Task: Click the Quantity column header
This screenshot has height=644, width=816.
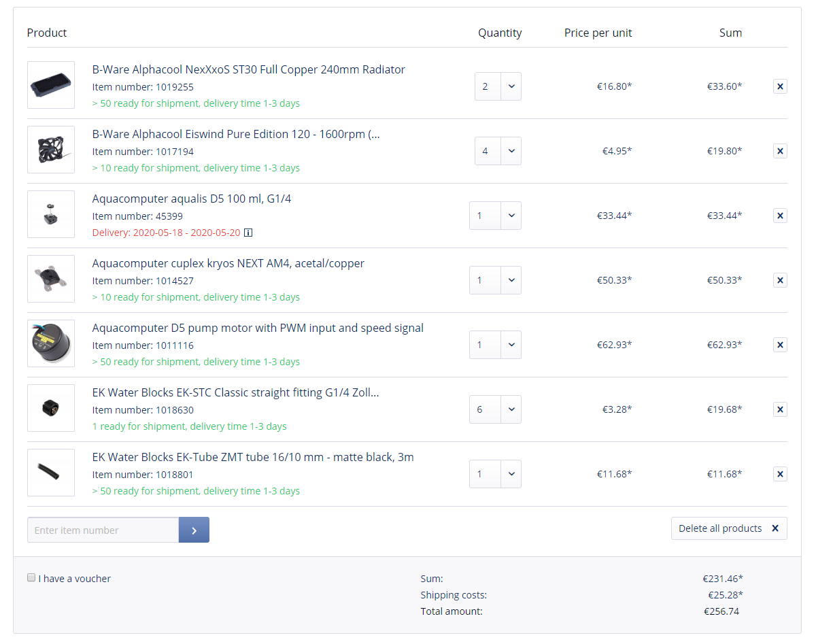Action: pos(500,33)
